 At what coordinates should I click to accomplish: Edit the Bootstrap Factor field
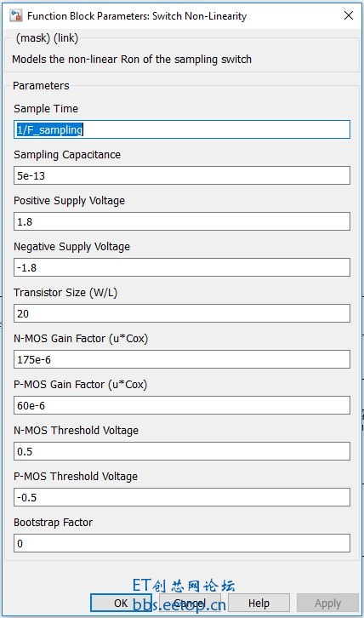tap(182, 543)
